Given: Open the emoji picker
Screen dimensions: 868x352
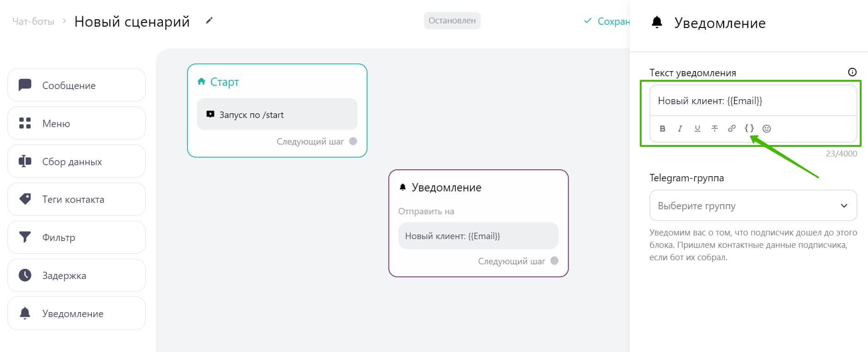Looking at the screenshot, I should tap(767, 129).
